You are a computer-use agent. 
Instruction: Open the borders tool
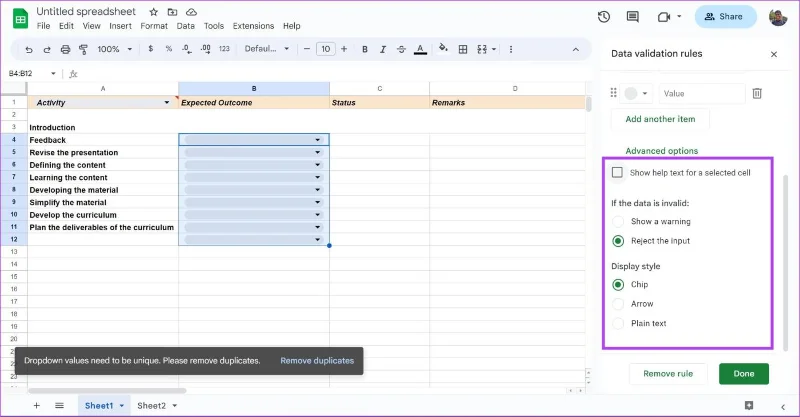463,49
